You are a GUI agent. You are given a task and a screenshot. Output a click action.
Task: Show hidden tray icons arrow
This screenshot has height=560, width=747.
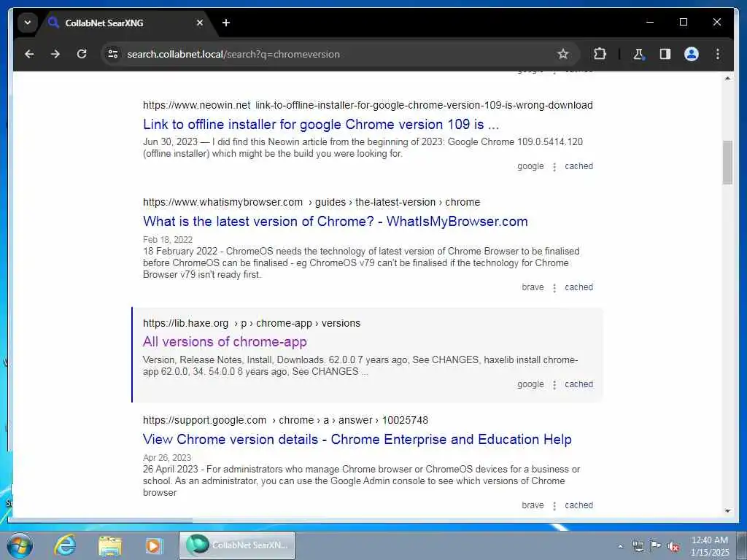click(x=620, y=546)
